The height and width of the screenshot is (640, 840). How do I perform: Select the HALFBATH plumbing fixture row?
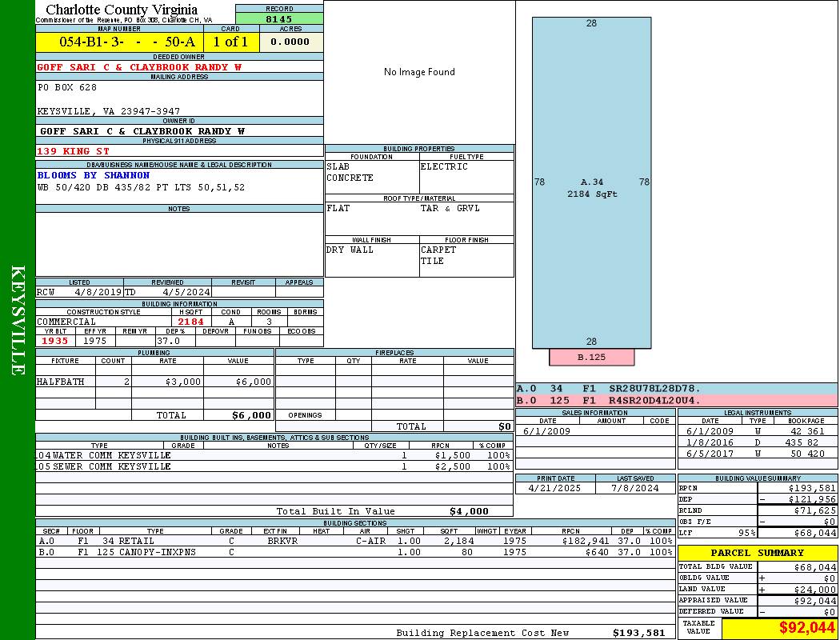tap(154, 382)
